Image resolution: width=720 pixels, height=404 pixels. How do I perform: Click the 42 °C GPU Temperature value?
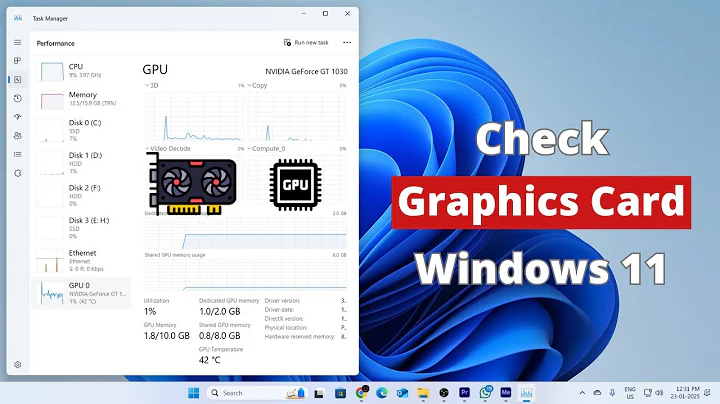click(209, 360)
